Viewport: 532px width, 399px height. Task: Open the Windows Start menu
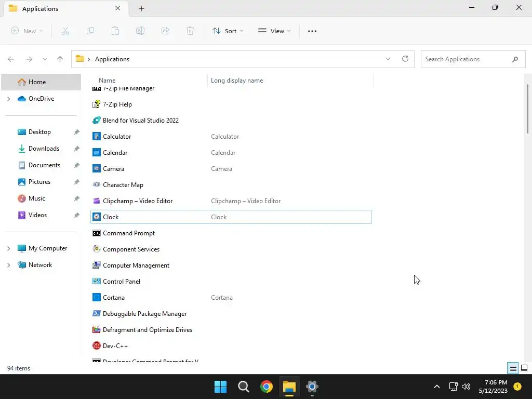point(220,387)
